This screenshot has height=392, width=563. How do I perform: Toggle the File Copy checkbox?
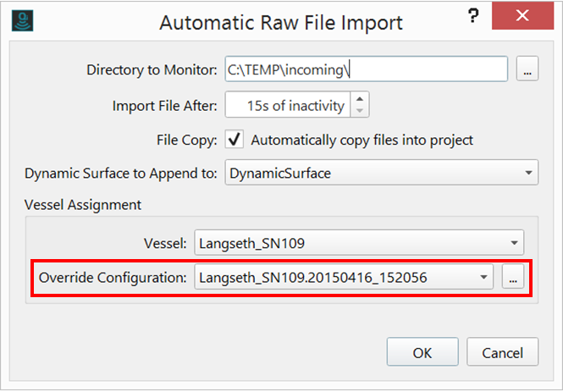point(235,140)
